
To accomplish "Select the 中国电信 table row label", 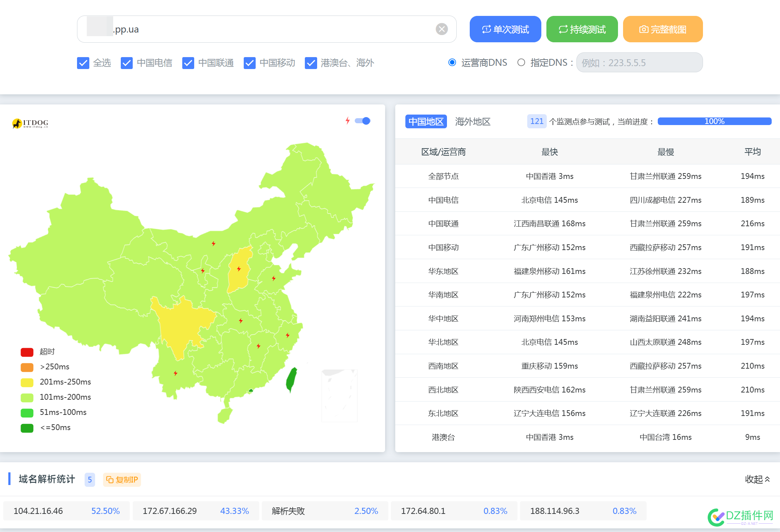I will [x=443, y=200].
